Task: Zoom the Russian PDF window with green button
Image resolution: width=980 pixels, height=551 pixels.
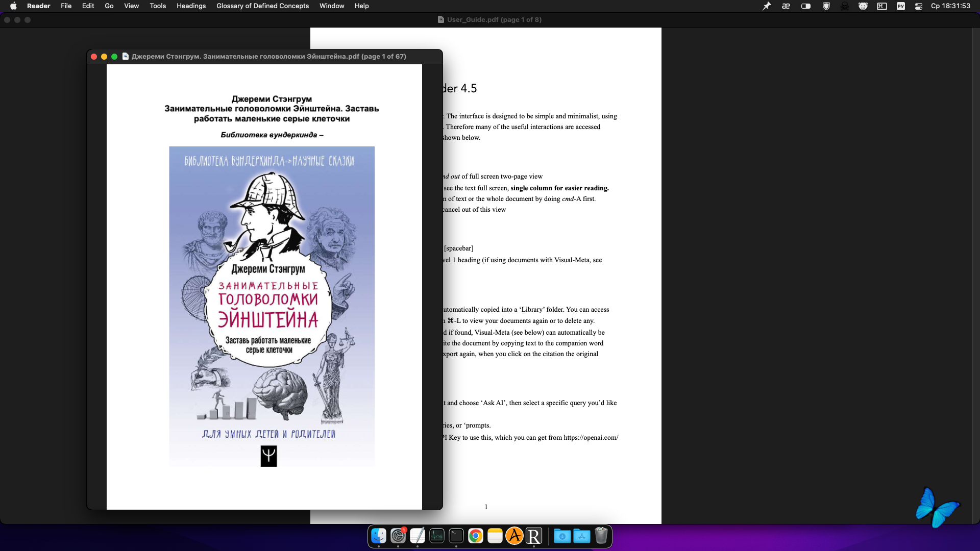Action: pyautogui.click(x=114, y=57)
